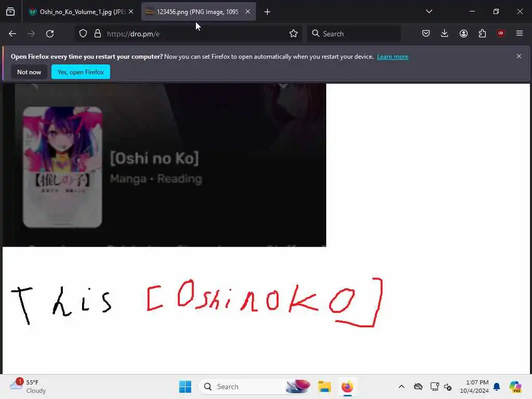The height and width of the screenshot is (399, 532).
Task: Click the Firefox toolbar Search box
Action: (354, 34)
